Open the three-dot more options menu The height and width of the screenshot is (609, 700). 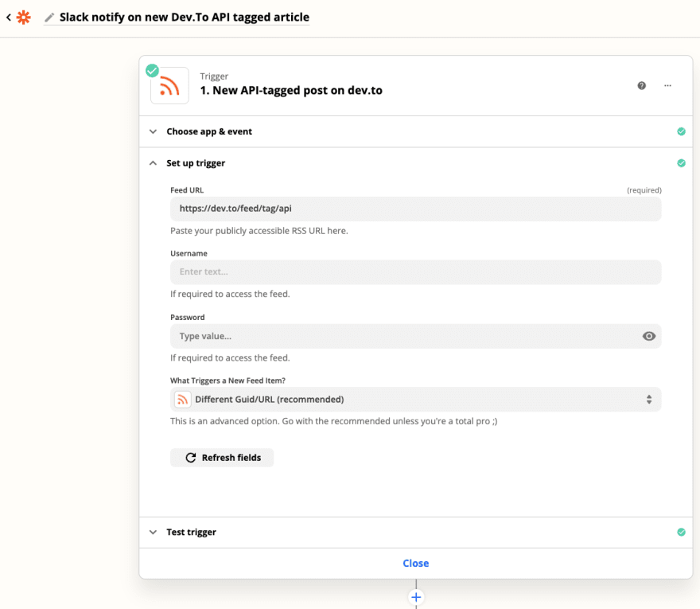point(667,85)
